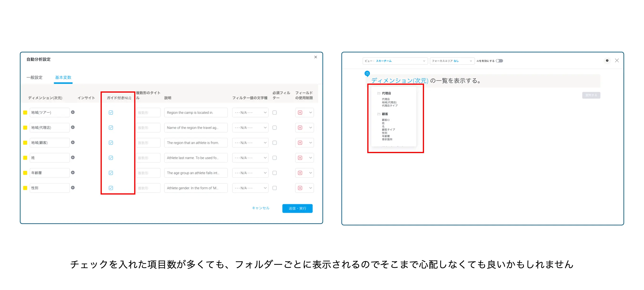Click the blue question bubble above the dimension query
Image resolution: width=644 pixels, height=290 pixels.
[x=367, y=73]
